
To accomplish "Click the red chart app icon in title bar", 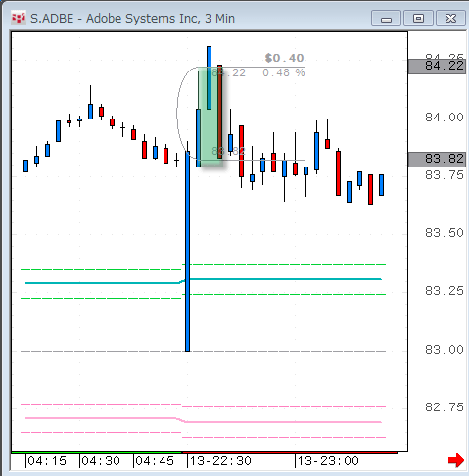I will pyautogui.click(x=19, y=18).
